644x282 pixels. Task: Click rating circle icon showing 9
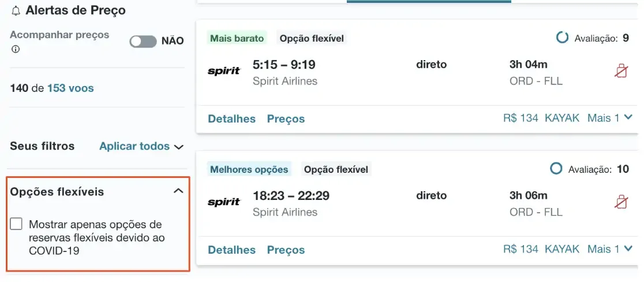coord(562,38)
